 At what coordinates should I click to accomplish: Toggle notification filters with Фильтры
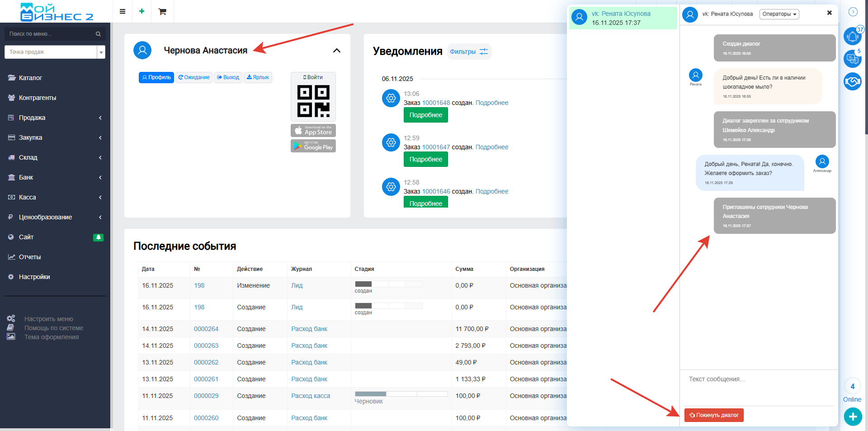pyautogui.click(x=469, y=52)
